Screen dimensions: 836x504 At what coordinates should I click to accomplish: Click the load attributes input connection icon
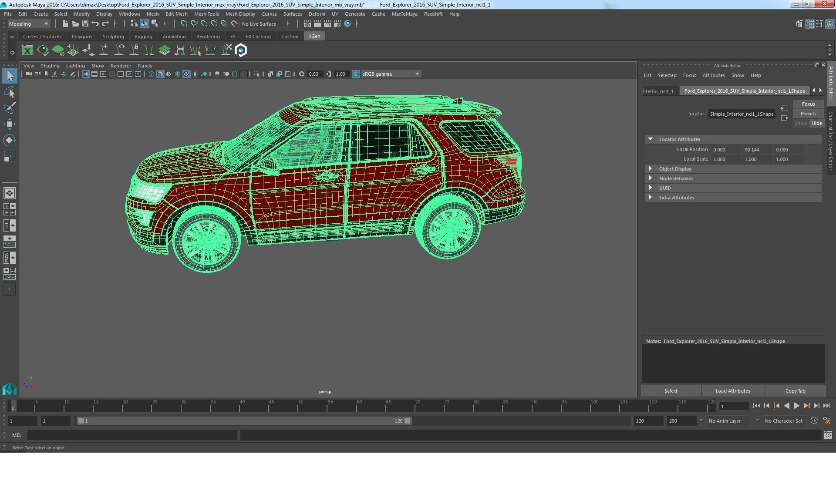pos(785,108)
